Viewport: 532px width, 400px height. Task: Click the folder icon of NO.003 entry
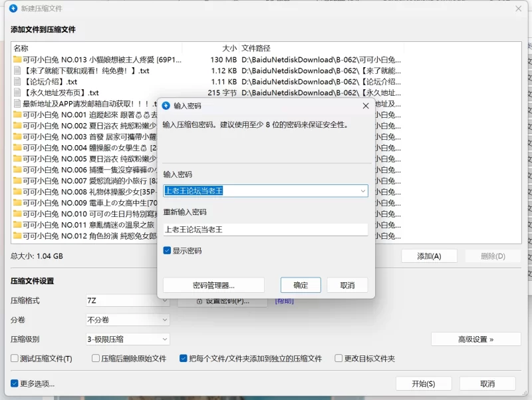17,136
